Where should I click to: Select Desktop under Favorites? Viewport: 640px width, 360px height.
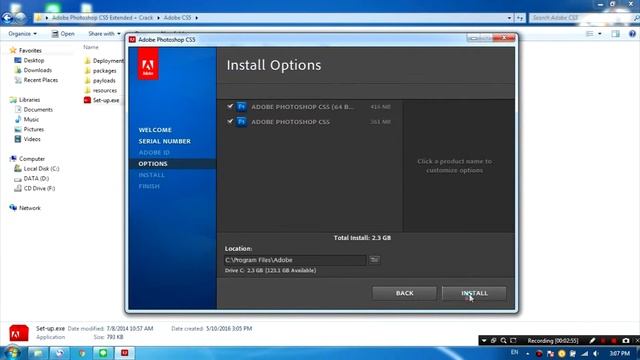29,60
